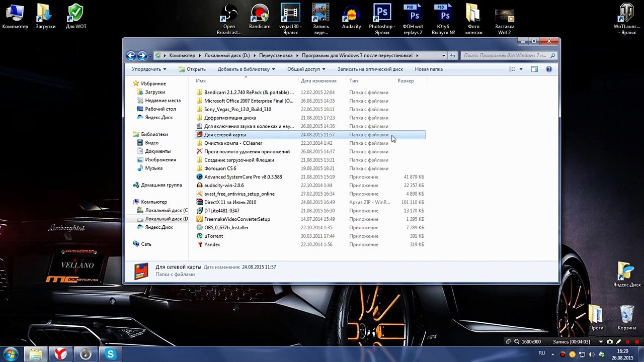
Task: Open the Общий доступ dropdown
Action: (x=306, y=69)
